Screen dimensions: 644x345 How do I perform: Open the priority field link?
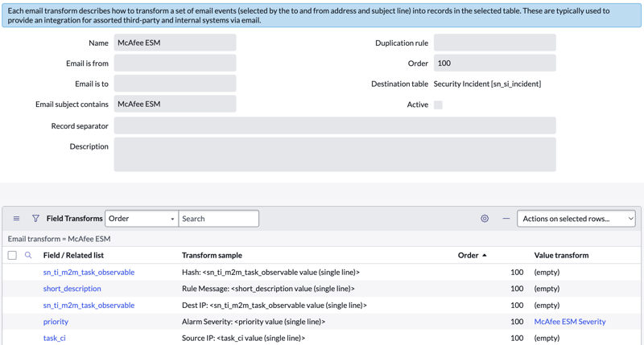(56, 322)
